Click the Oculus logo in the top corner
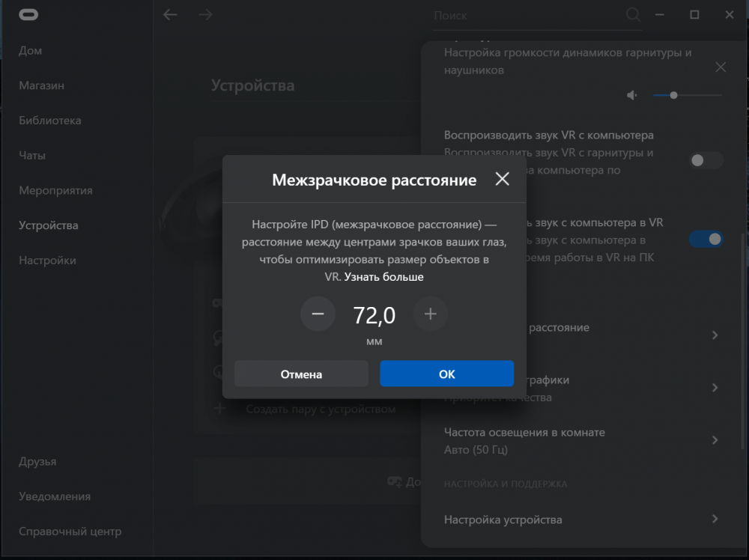The height and width of the screenshot is (560, 749). coord(29,14)
